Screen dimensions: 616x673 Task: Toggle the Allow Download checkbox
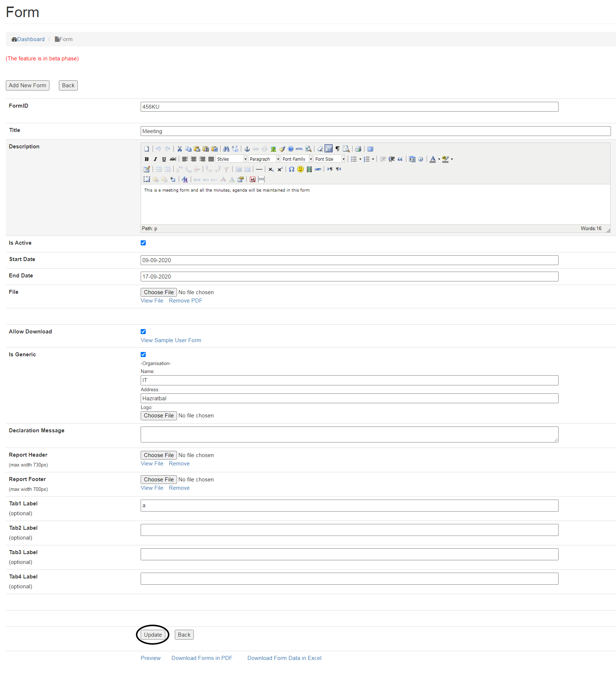[143, 332]
